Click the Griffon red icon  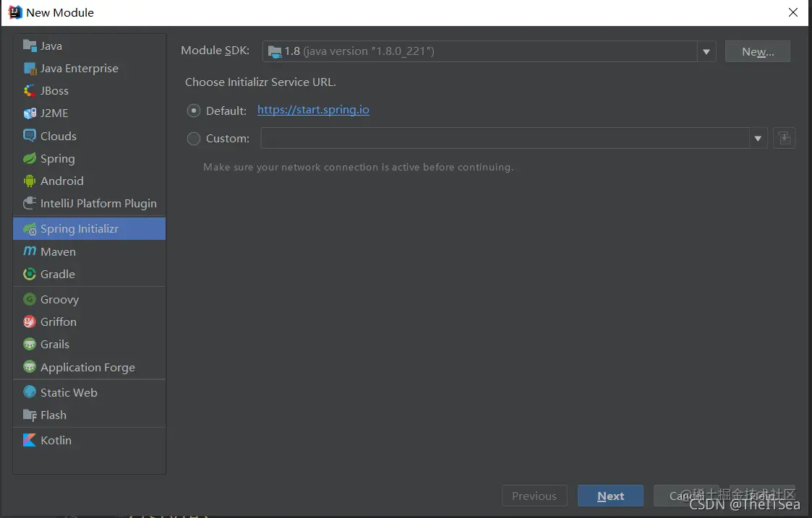(x=30, y=321)
